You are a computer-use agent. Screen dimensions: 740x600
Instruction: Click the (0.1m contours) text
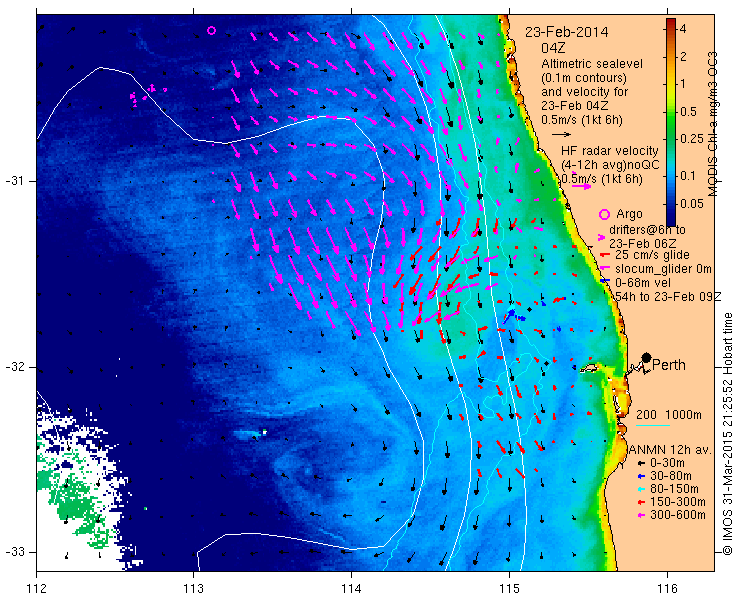pyautogui.click(x=584, y=77)
